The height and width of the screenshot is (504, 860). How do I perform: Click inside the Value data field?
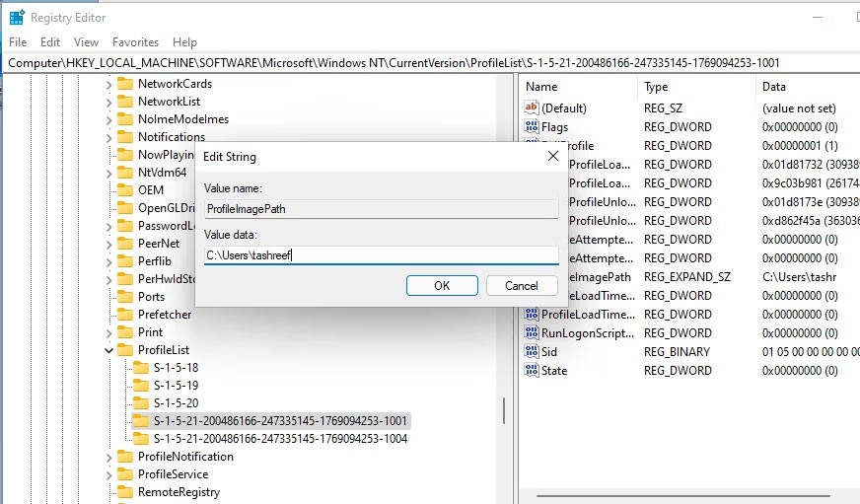(381, 255)
